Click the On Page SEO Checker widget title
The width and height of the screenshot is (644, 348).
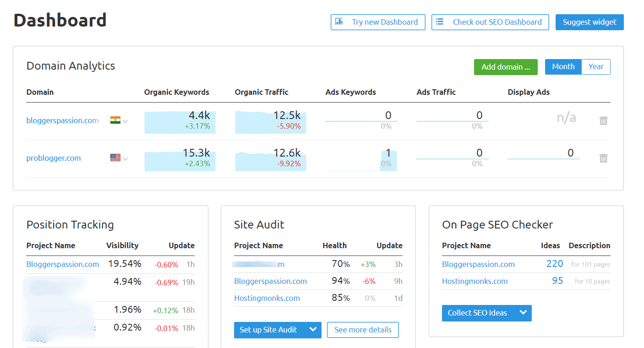[x=497, y=225]
